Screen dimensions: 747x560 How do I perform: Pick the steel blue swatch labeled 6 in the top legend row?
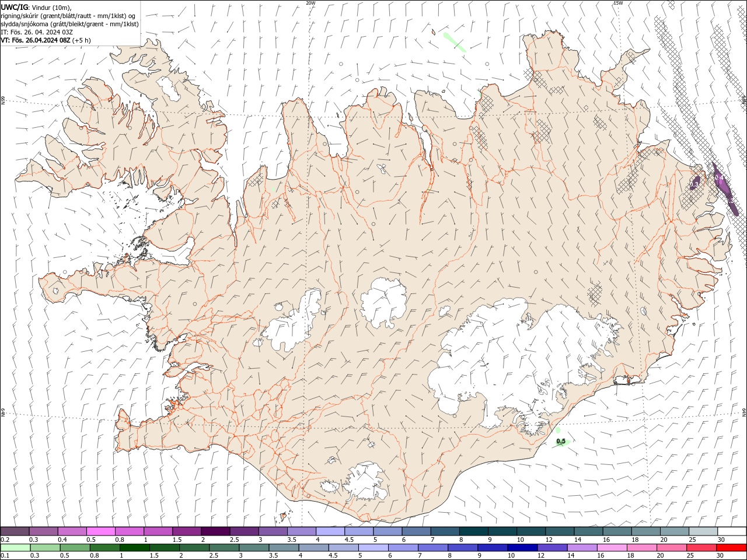pyautogui.click(x=416, y=531)
